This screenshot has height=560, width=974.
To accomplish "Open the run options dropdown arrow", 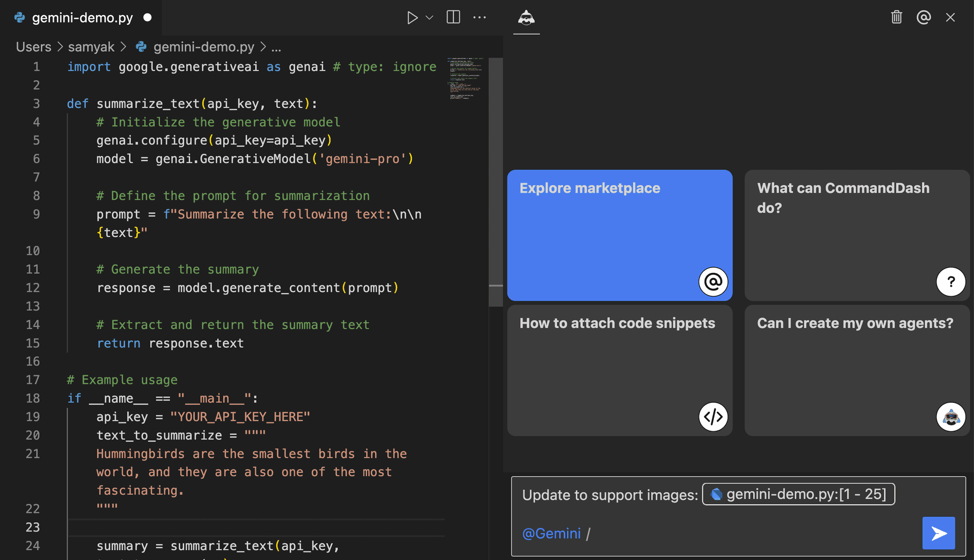I will (x=429, y=18).
